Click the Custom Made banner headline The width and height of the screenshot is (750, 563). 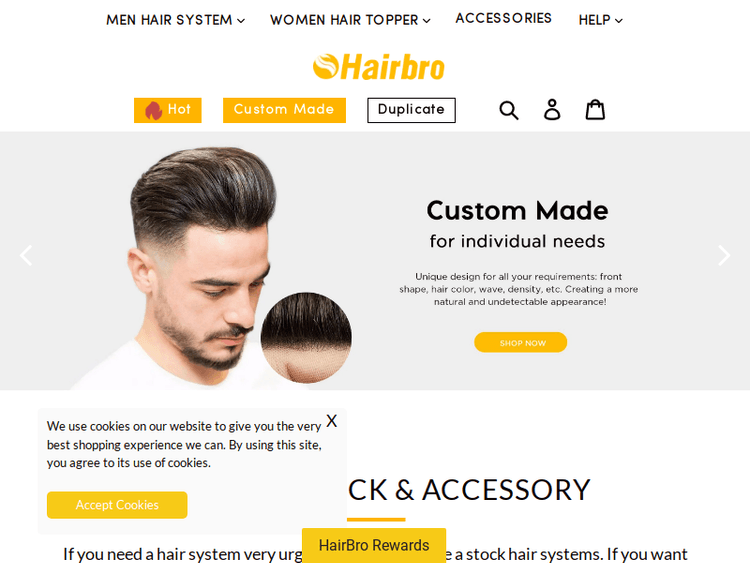point(517,210)
